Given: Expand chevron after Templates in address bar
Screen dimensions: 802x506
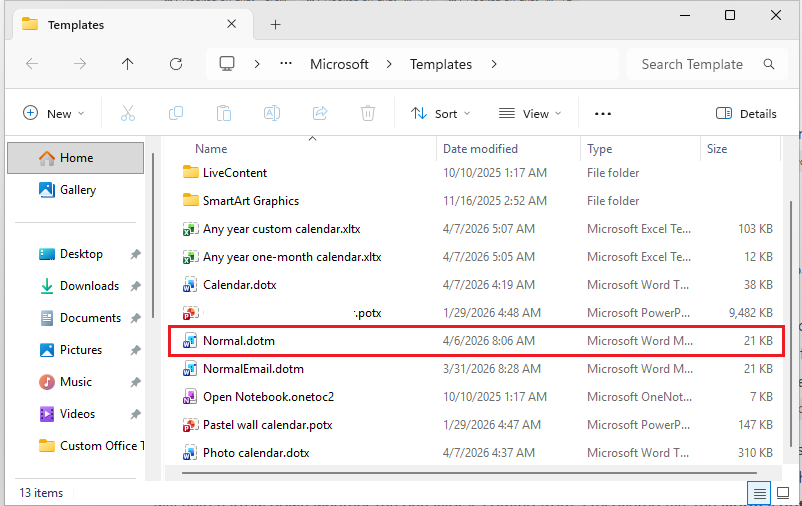Looking at the screenshot, I should point(494,64).
